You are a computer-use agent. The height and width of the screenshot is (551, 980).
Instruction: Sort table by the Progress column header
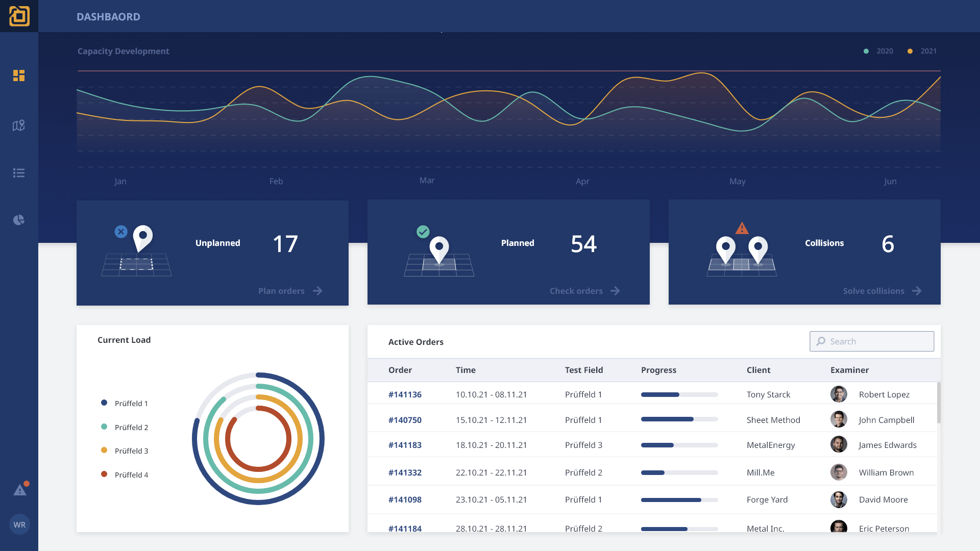tap(658, 370)
